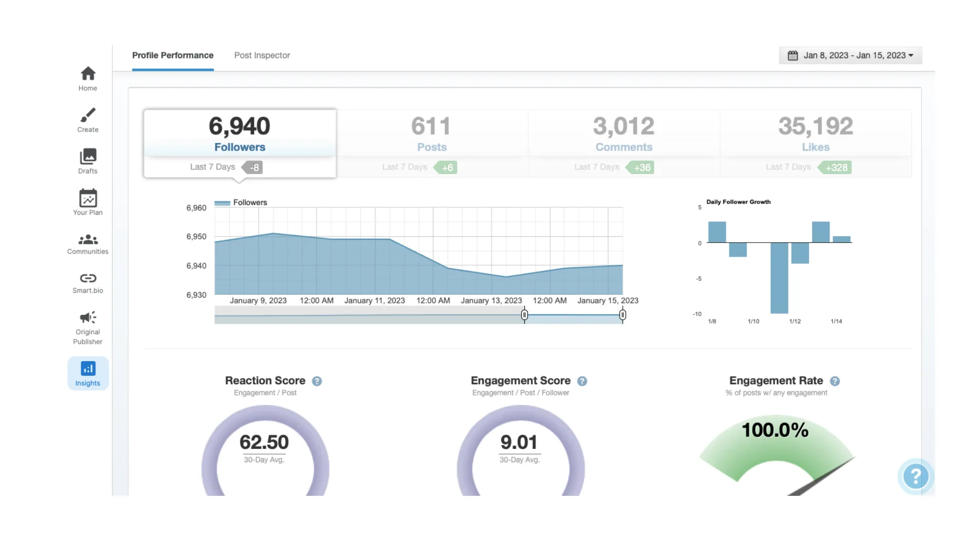This screenshot has height=551, width=980.
Task: Click the January 13, 2023 axis label
Action: (x=492, y=300)
